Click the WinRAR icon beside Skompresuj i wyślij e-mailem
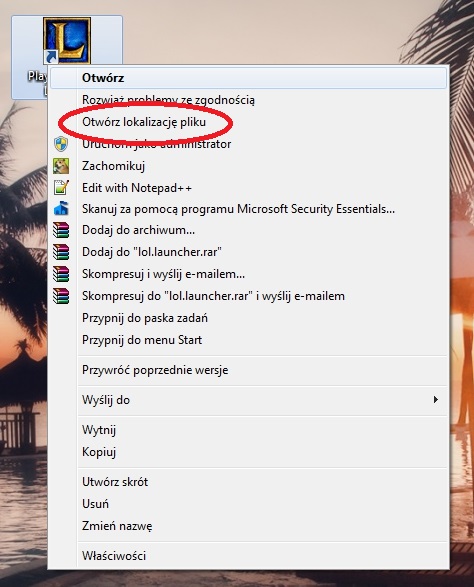 (61, 274)
